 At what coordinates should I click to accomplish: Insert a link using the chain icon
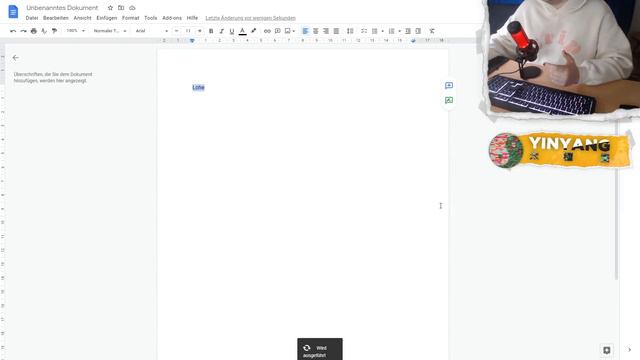coord(267,31)
